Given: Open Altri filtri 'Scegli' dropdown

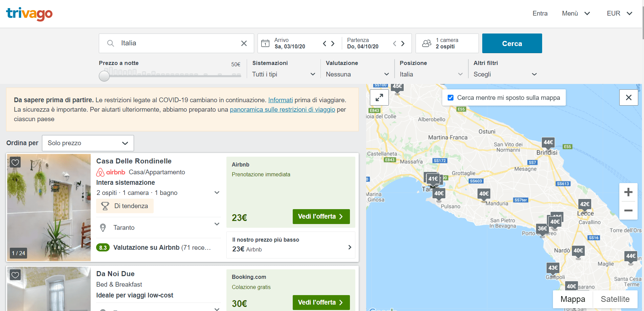Looking at the screenshot, I should pyautogui.click(x=505, y=74).
